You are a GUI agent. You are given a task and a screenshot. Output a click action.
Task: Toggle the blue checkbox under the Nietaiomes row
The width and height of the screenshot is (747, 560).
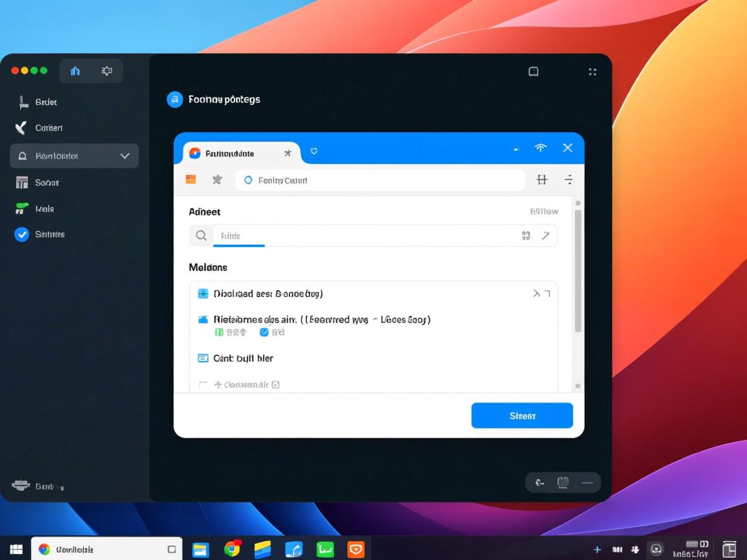click(x=264, y=332)
